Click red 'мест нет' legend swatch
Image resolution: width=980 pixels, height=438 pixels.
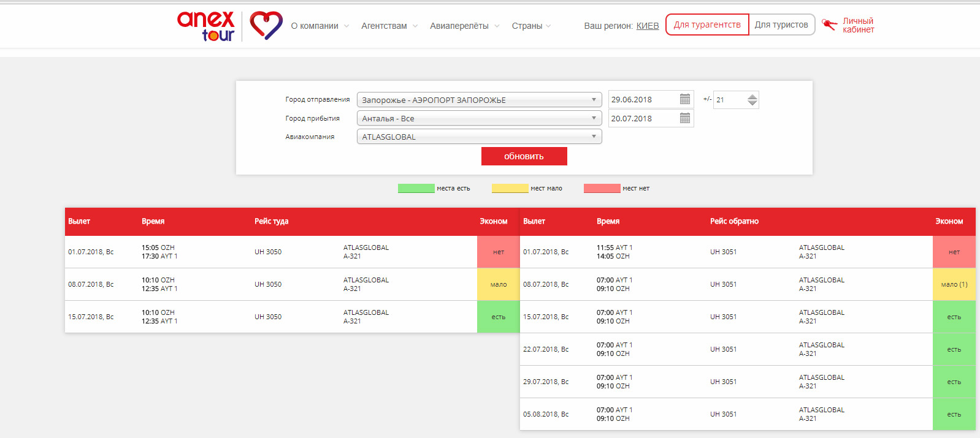point(602,188)
